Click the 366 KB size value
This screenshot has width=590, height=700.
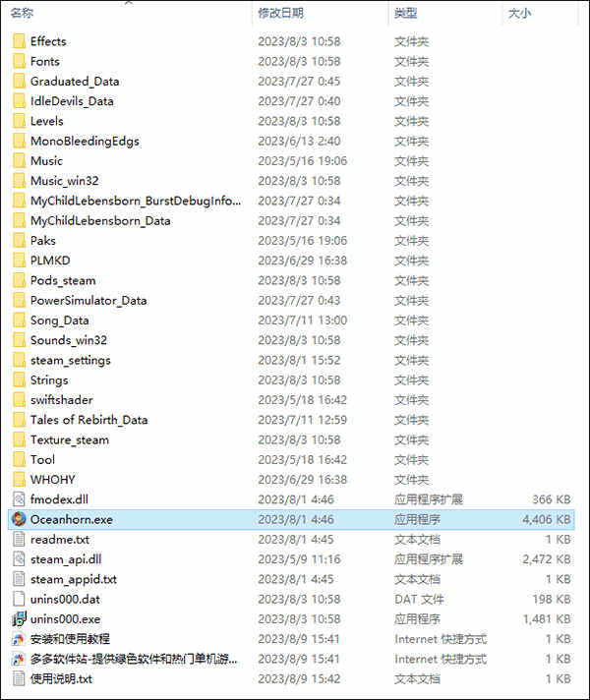click(x=552, y=499)
